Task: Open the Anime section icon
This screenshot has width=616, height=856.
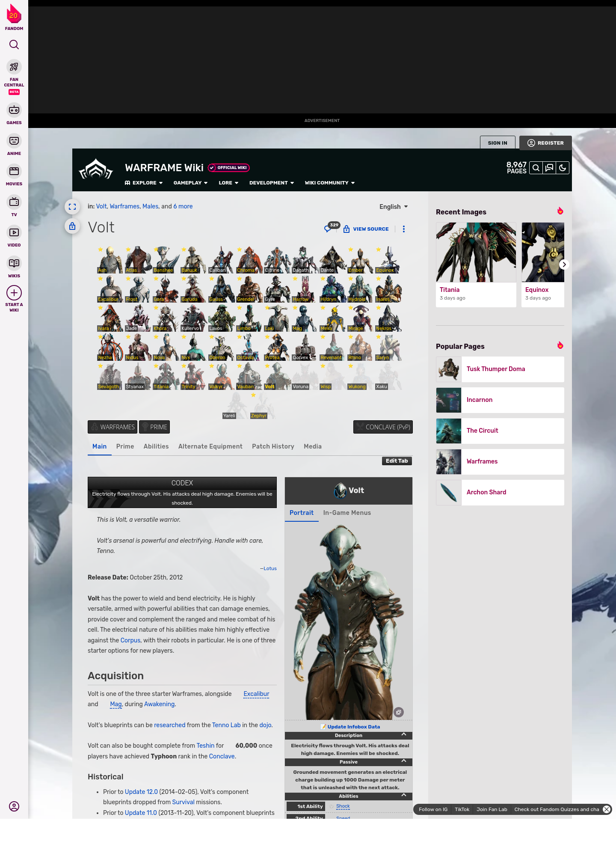Action: pyautogui.click(x=14, y=141)
